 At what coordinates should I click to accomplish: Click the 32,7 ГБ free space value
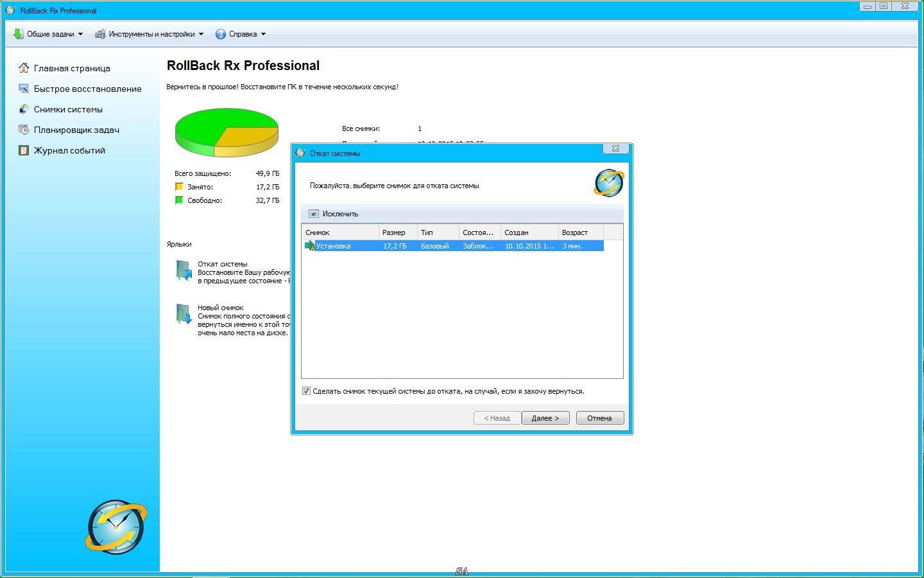268,200
